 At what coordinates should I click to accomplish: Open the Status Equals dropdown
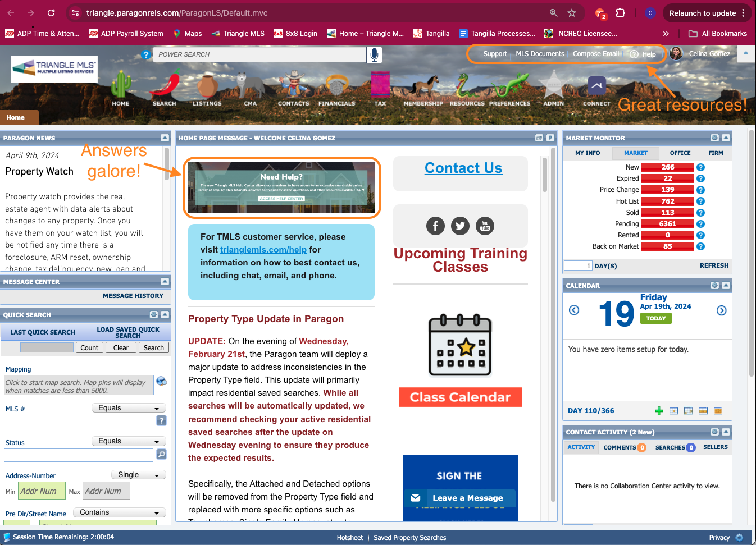click(x=129, y=441)
